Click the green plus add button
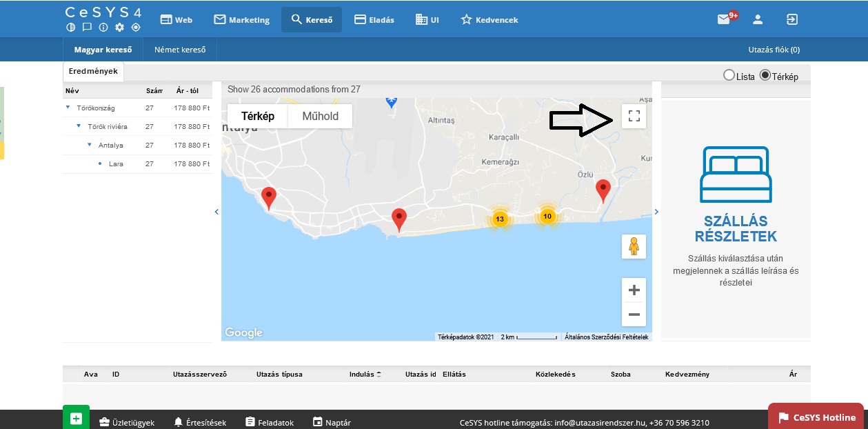This screenshot has height=429, width=868. [x=76, y=418]
